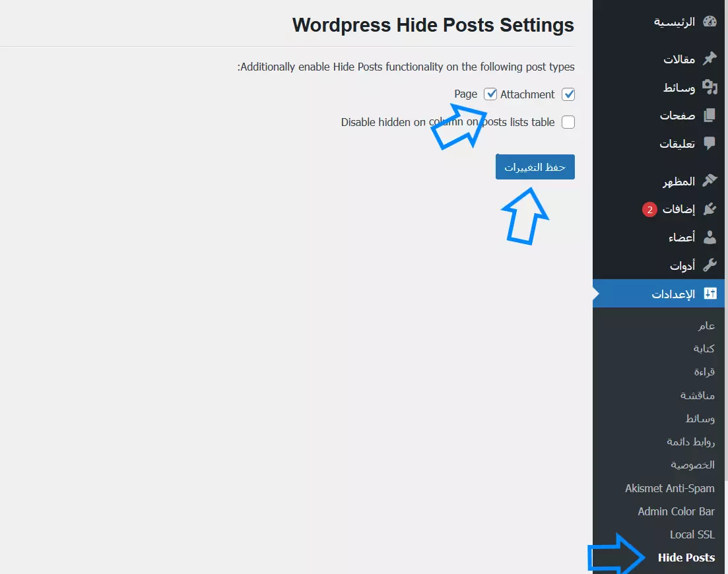Click the user icon beside أعضاء
Viewport: 728px width, 574px height.
710,237
